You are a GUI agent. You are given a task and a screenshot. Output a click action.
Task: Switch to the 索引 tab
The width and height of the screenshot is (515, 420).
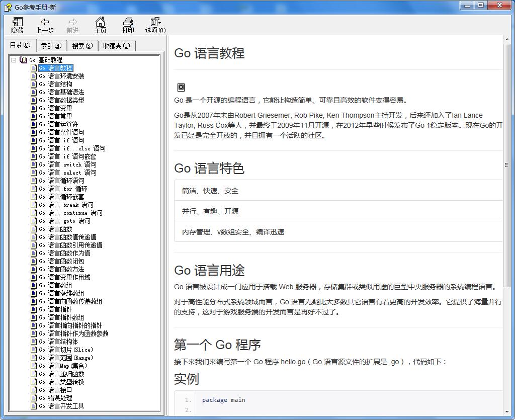click(51, 46)
